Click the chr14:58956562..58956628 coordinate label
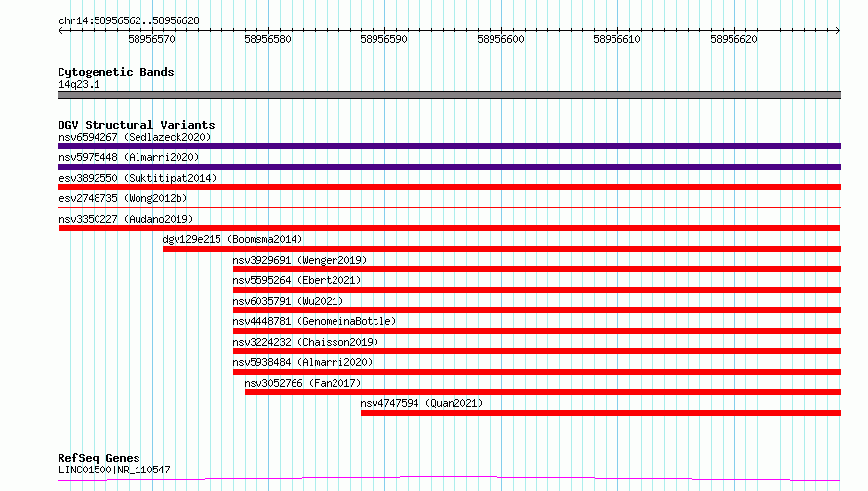 coord(129,21)
